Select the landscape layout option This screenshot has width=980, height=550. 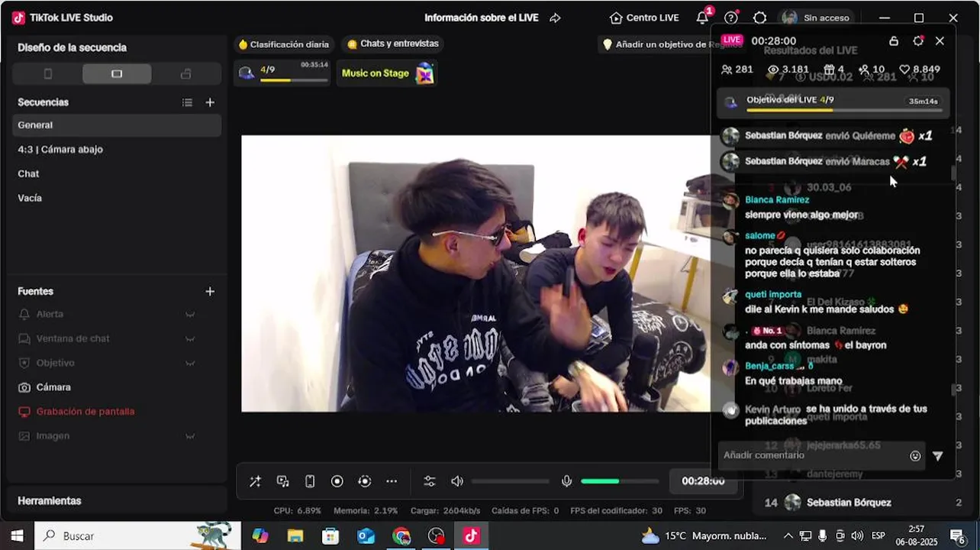tap(117, 74)
